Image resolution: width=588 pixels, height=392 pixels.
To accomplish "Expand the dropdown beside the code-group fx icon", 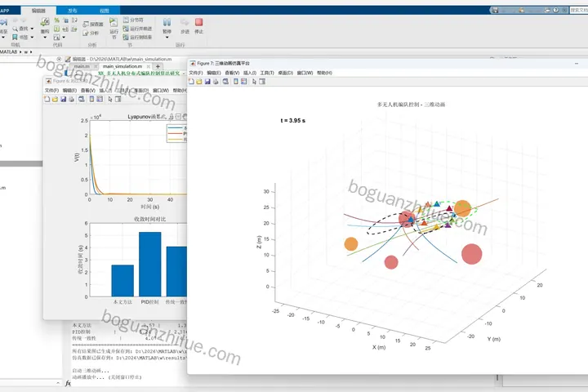I will point(64,37).
